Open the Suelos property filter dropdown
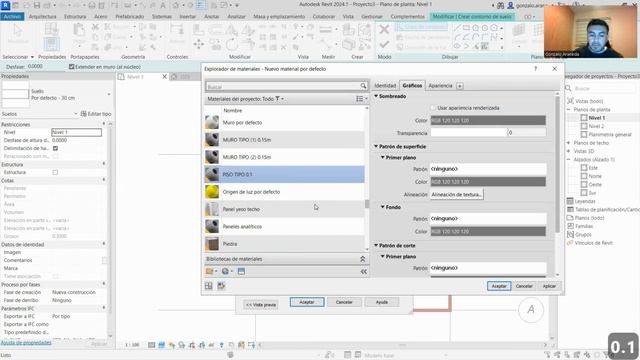This screenshot has width=640, height=360. tap(76, 114)
